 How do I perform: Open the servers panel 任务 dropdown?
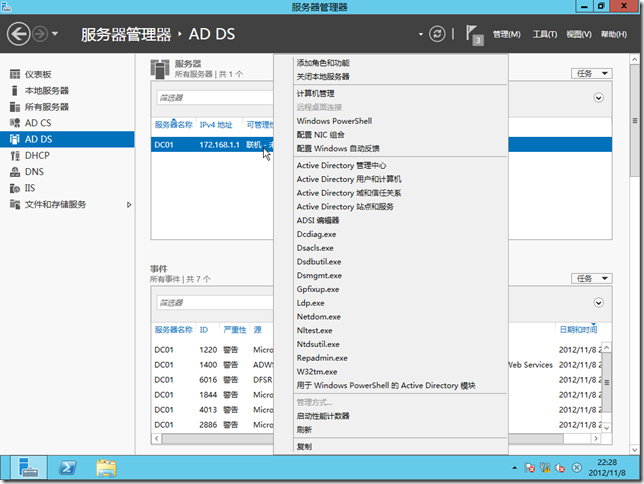click(x=591, y=74)
